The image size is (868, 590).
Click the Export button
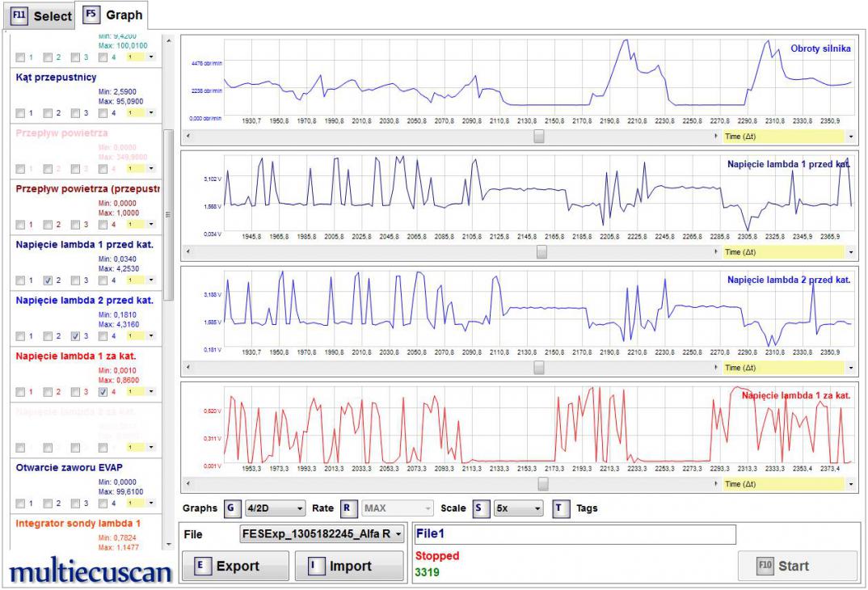(x=234, y=567)
